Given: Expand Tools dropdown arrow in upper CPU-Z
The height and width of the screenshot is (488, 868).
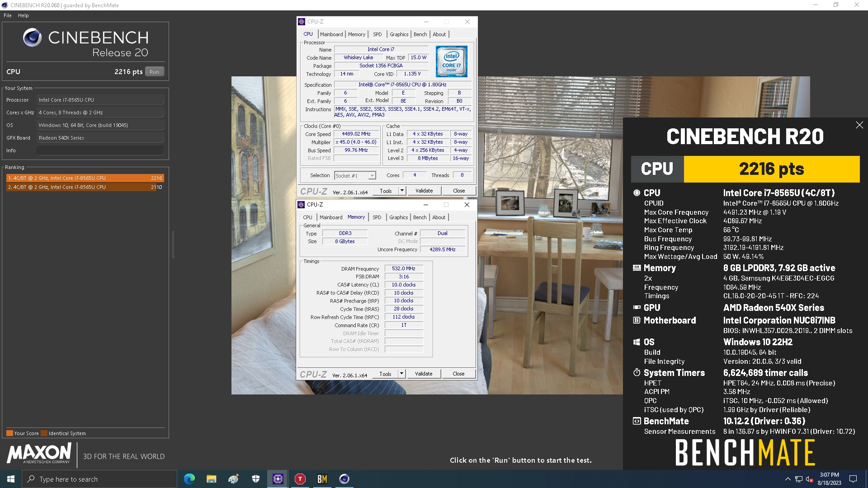Looking at the screenshot, I should [402, 191].
